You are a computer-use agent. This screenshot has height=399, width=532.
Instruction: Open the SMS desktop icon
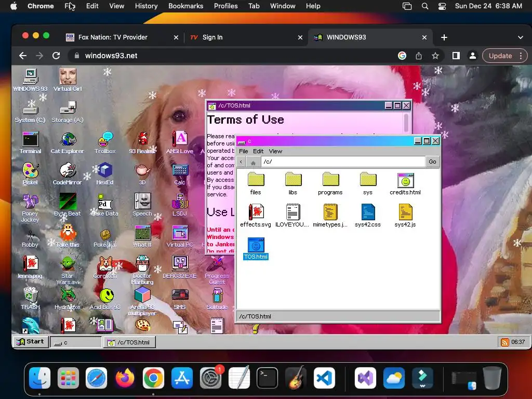point(179,299)
